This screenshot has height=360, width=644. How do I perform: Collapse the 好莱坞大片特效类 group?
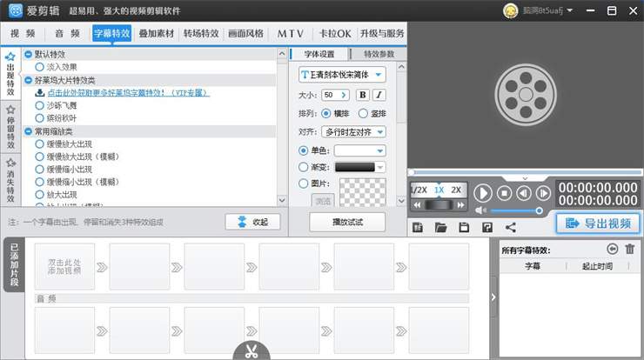29,80
